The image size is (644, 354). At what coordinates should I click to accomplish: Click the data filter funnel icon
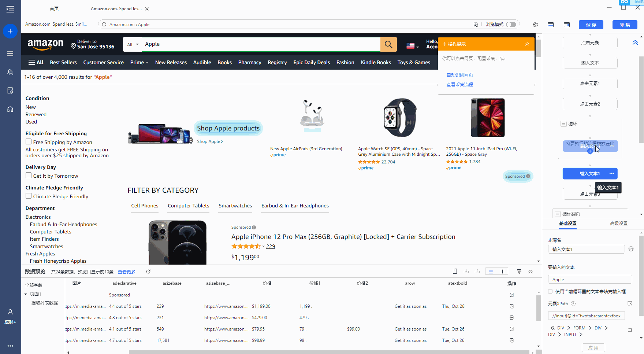(x=519, y=272)
